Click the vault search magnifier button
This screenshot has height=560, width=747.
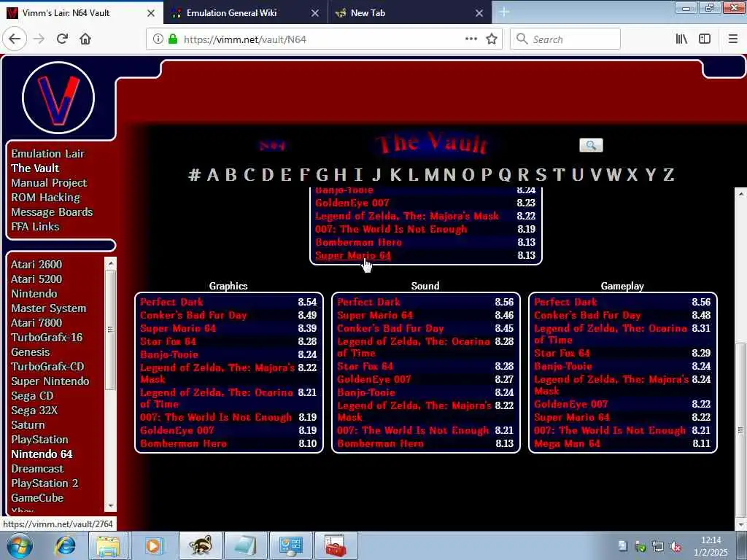[x=591, y=145]
